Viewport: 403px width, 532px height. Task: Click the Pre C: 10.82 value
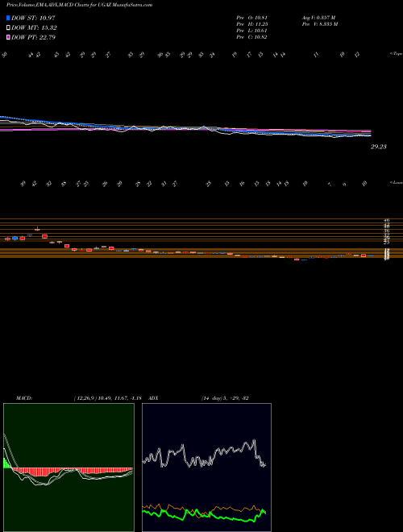tap(251, 37)
